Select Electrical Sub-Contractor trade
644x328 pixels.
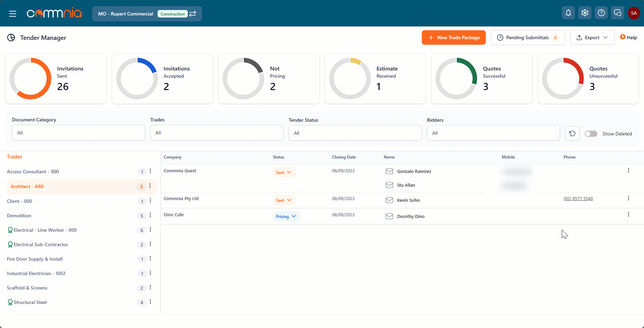click(x=41, y=244)
